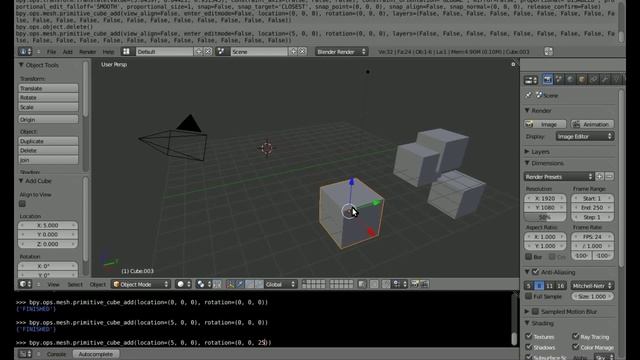Expand the Layers panel
640x360 pixels.
coord(527,151)
